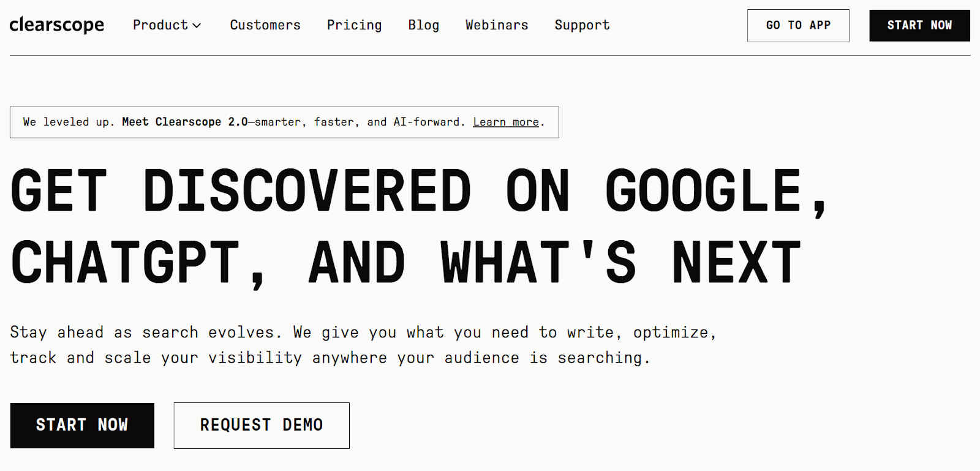Click START NOW in the header
This screenshot has height=471, width=980.
[x=919, y=26]
